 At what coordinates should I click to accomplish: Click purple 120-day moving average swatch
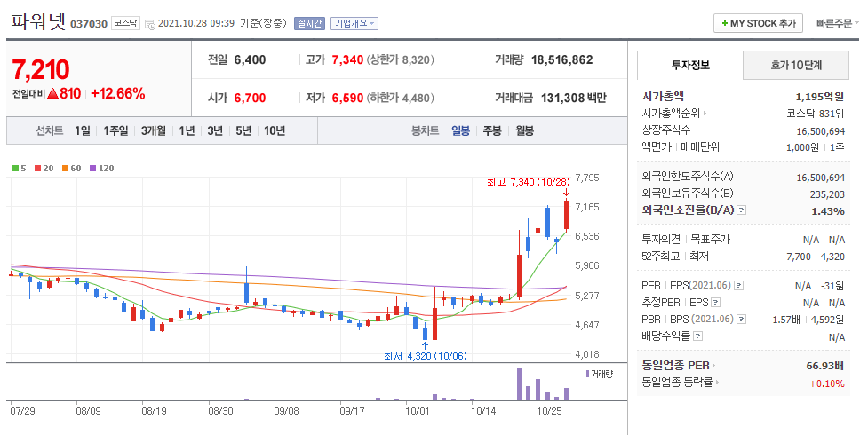click(x=92, y=169)
